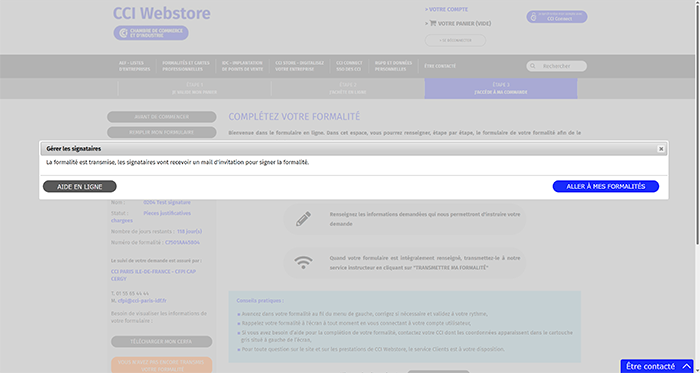Image resolution: width=700 pixels, height=373 pixels.
Task: Open Aide en ligne help
Action: click(79, 186)
